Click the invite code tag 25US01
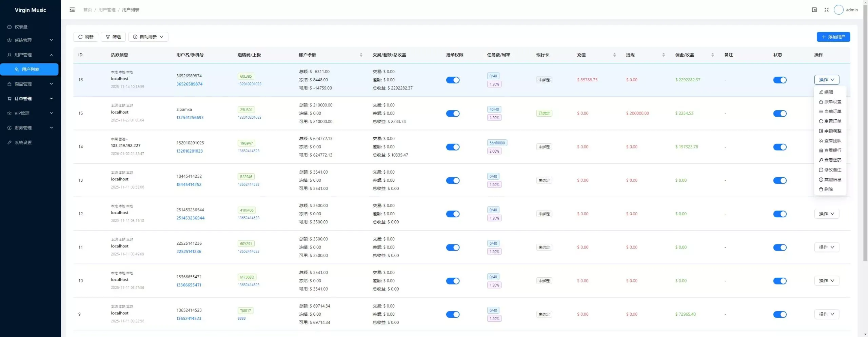 (x=246, y=110)
